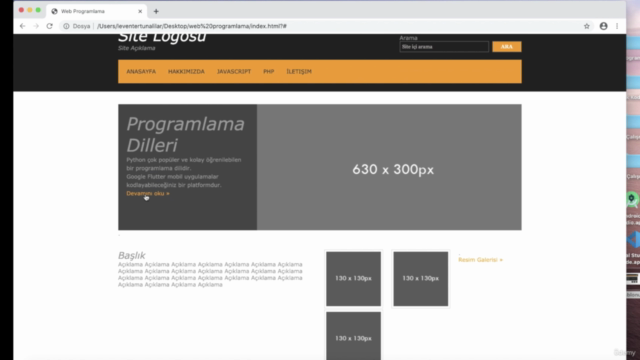Open the Chrome three-dot menu

(617, 26)
